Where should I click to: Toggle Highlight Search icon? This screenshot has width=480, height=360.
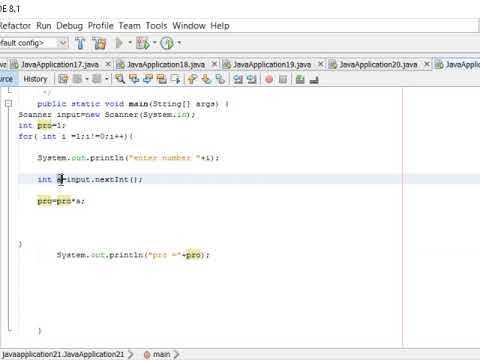tap(162, 79)
